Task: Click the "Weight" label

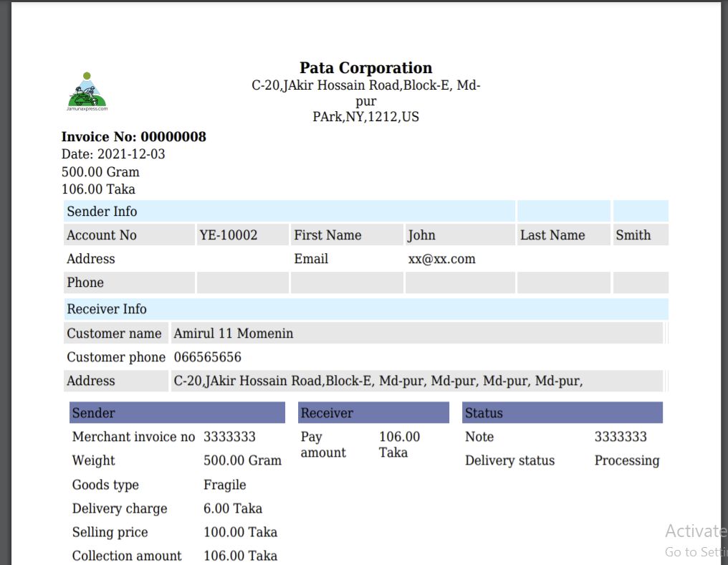Action: 93,460
